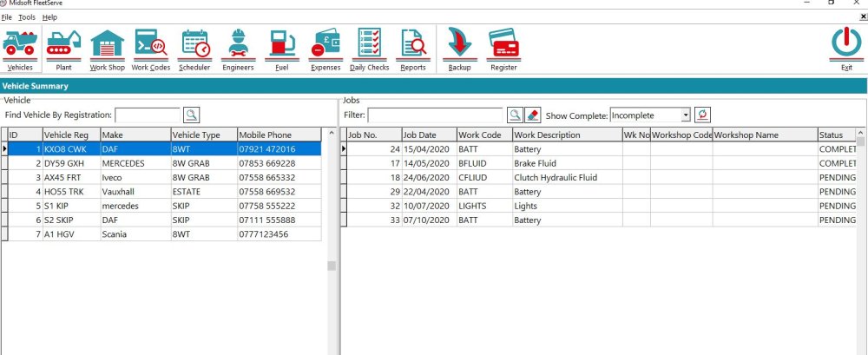Click into the Find Vehicle By Registration field
Viewport: 868px width, 355px height.
pos(148,115)
